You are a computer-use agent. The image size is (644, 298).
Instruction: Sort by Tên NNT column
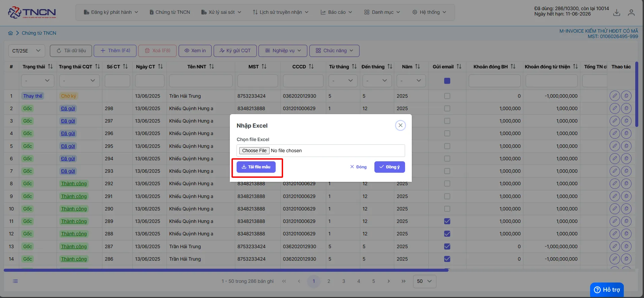212,67
